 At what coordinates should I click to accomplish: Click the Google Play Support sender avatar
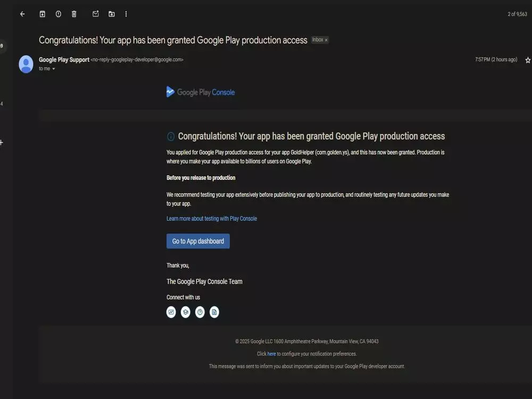(26, 64)
